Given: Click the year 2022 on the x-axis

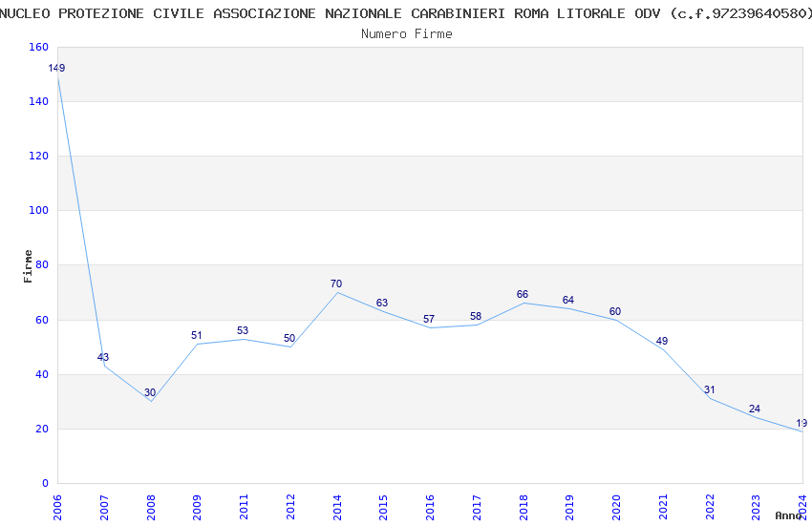Looking at the screenshot, I should [x=710, y=508].
